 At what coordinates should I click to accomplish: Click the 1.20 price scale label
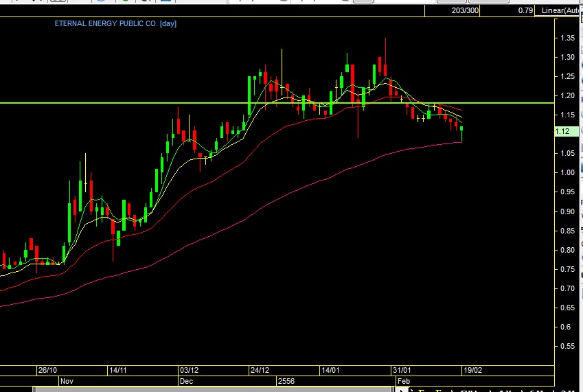pos(567,95)
